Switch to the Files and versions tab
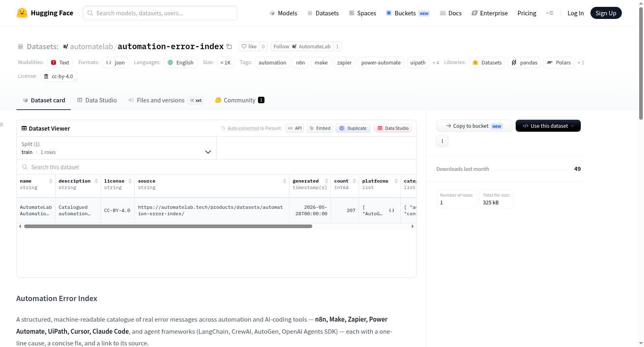Image resolution: width=644 pixels, height=347 pixels. pos(166,100)
